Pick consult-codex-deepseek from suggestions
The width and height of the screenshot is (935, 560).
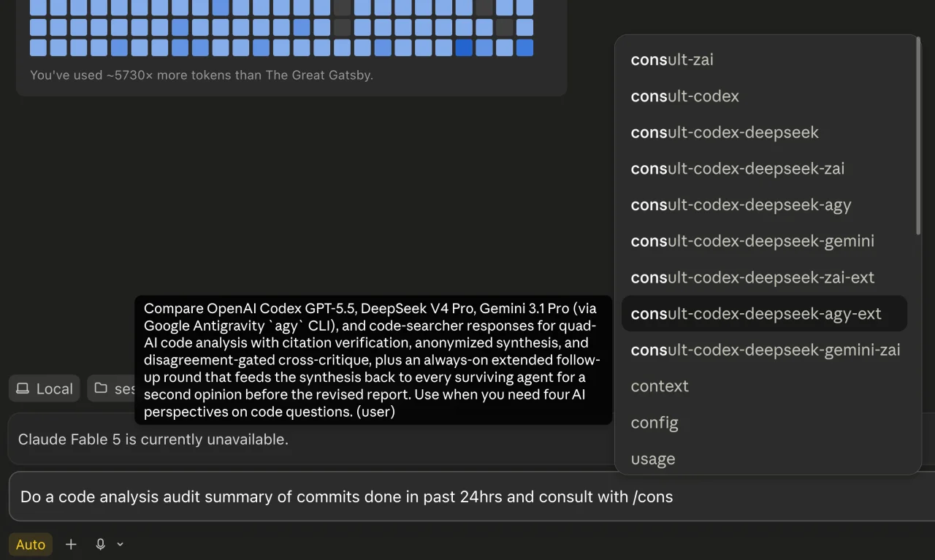pos(764,132)
